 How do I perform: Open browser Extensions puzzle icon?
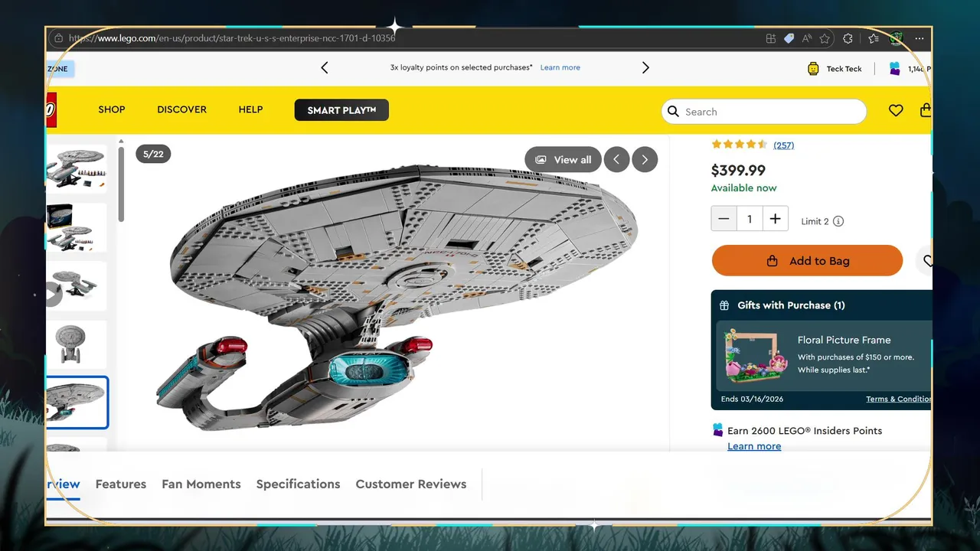[848, 38]
